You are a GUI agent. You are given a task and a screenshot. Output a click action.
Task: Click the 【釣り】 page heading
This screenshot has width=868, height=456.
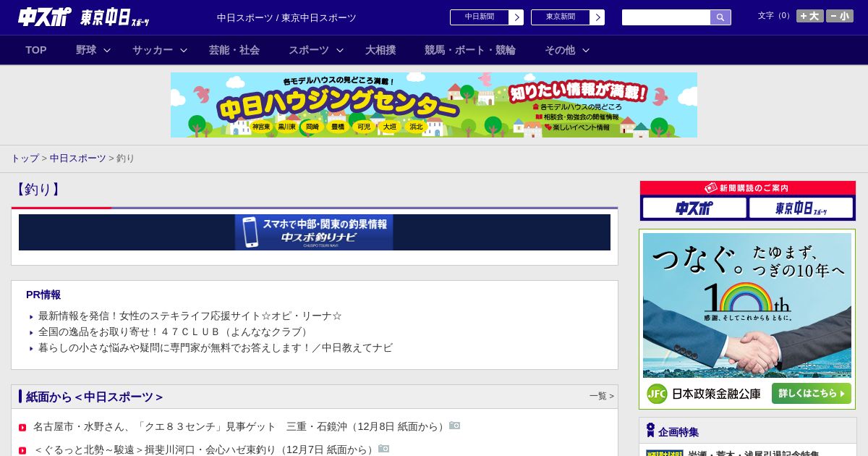point(38,190)
